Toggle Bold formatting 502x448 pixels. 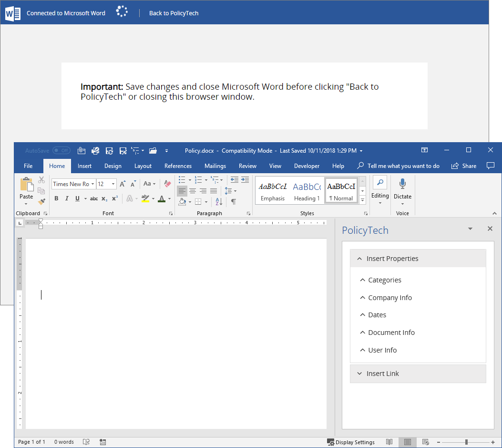coord(56,198)
